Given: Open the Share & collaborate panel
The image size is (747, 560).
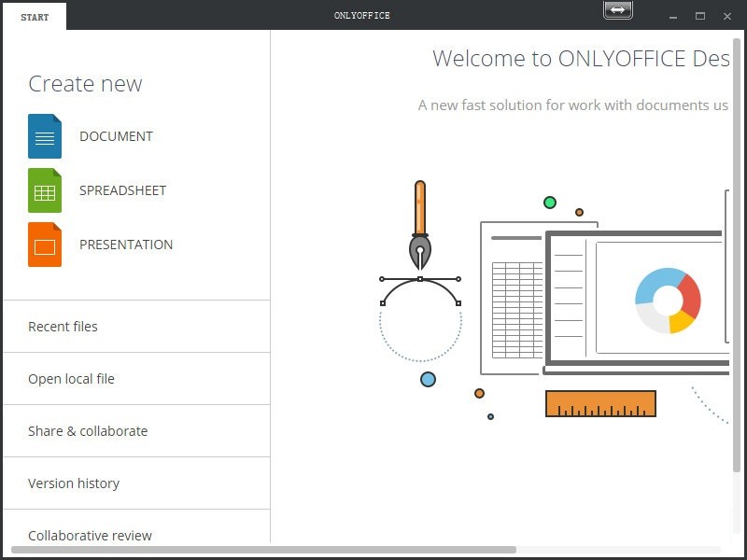Looking at the screenshot, I should point(88,431).
